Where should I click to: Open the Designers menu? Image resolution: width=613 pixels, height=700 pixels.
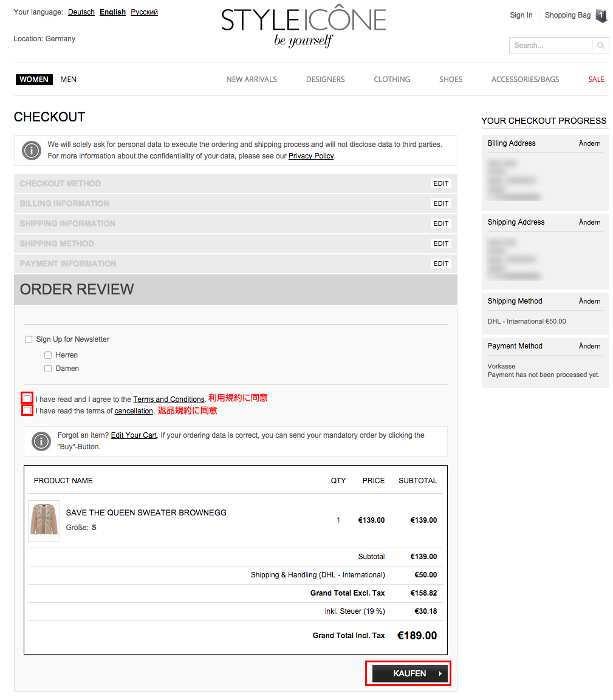325,80
